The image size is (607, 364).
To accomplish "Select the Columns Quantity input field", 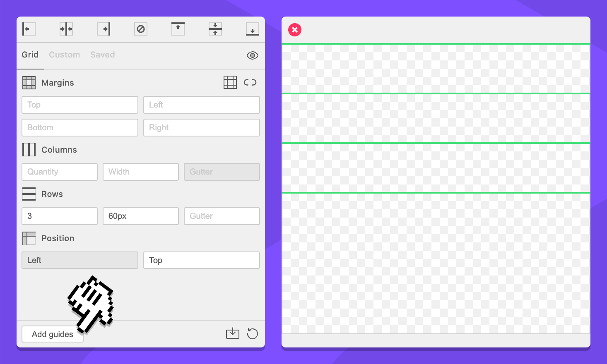I will pyautogui.click(x=60, y=172).
